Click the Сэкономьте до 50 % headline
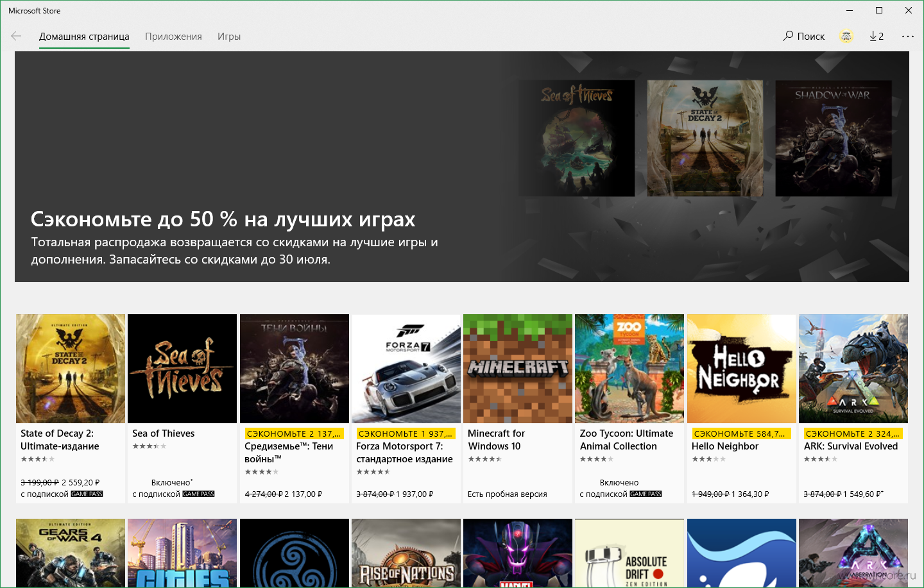 click(223, 219)
